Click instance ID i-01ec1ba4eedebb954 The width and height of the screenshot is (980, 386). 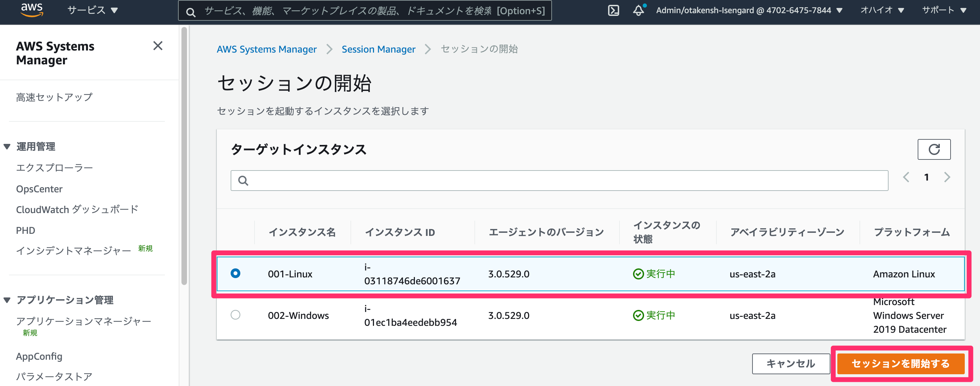[x=410, y=315]
